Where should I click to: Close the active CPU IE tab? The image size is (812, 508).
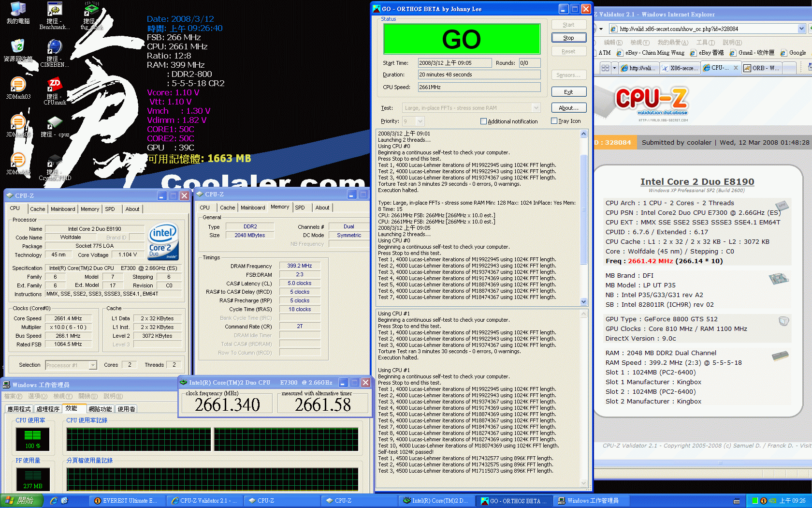click(x=736, y=68)
